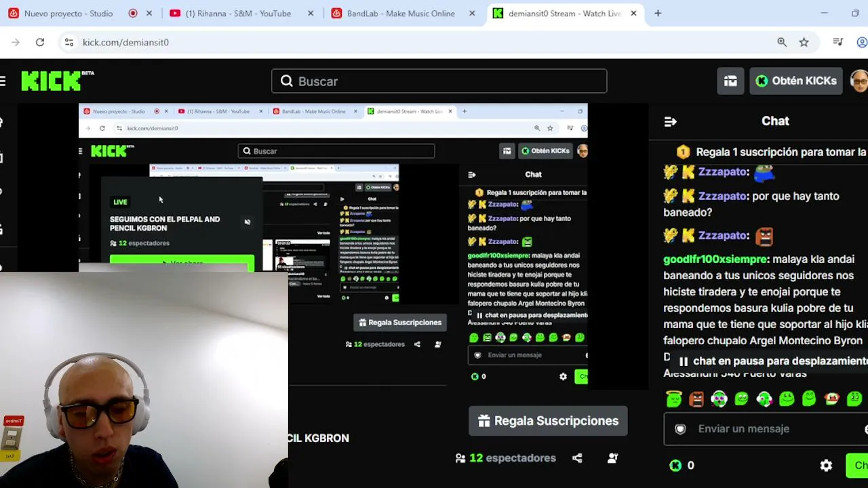Click the angry emote in Zzzapato's chat message
Image resolution: width=868 pixels, height=488 pixels.
tap(764, 236)
